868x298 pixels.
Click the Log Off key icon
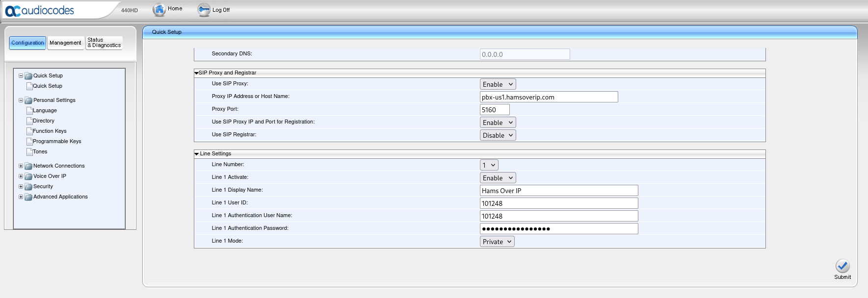pyautogui.click(x=204, y=10)
